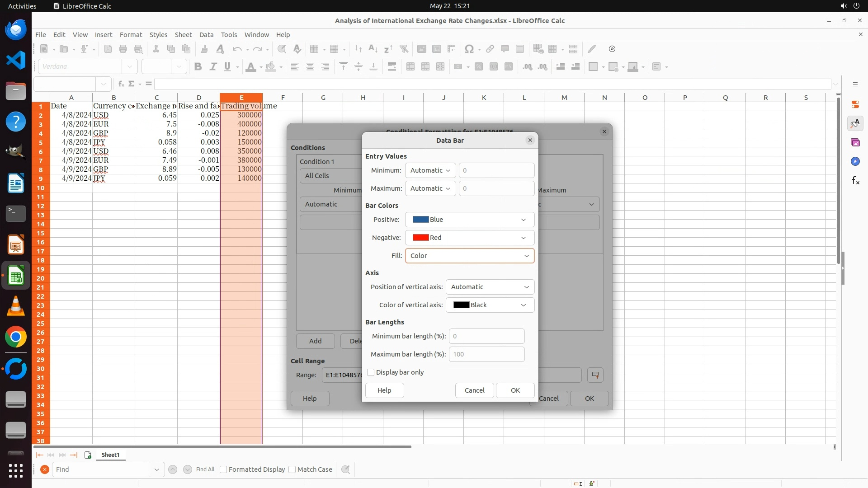Screen dimensions: 868x488
Task: Click the Sort Ascending toolbar icon
Action: pyautogui.click(x=373, y=49)
